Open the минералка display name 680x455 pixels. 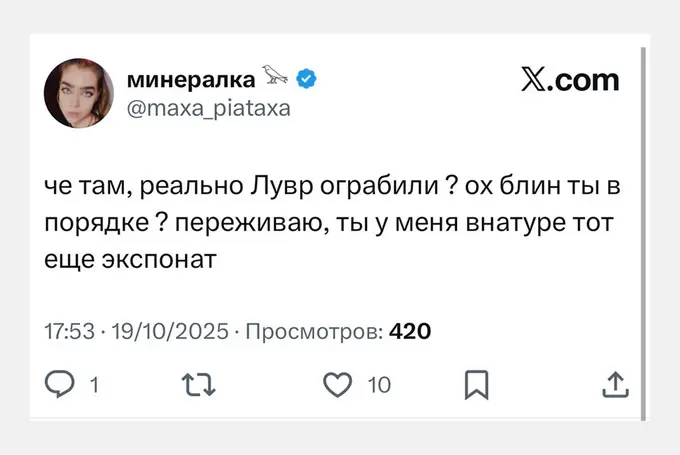coord(188,79)
